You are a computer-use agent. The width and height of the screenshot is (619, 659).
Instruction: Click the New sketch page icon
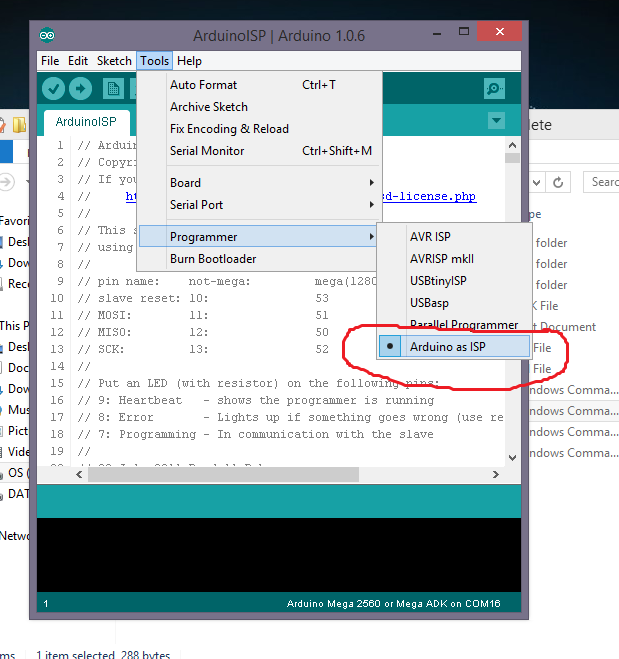coord(113,89)
